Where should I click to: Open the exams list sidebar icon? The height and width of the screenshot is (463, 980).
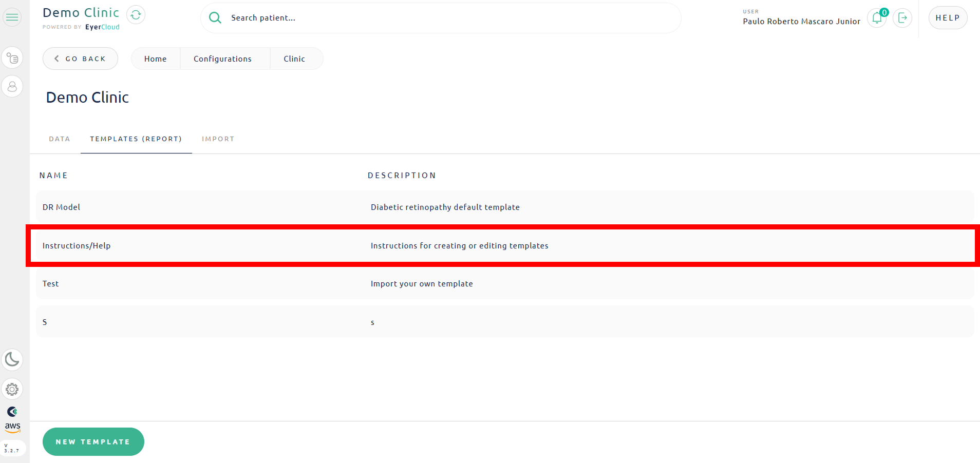[x=12, y=58]
